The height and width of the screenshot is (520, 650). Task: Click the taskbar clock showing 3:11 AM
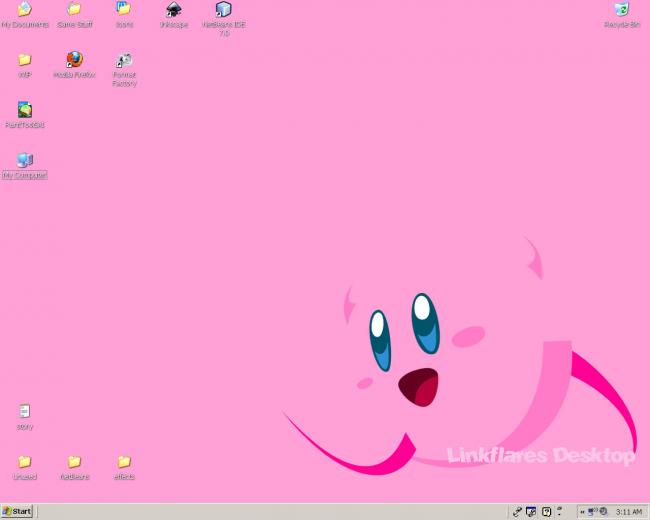(x=629, y=512)
